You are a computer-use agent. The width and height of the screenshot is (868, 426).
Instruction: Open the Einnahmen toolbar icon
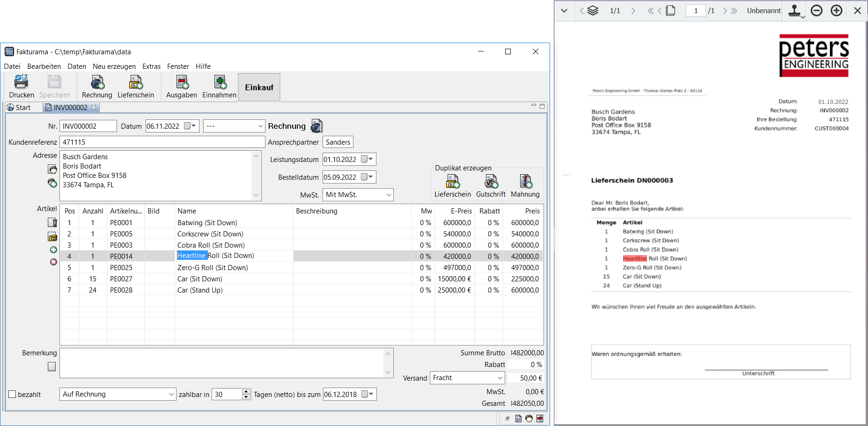point(219,83)
